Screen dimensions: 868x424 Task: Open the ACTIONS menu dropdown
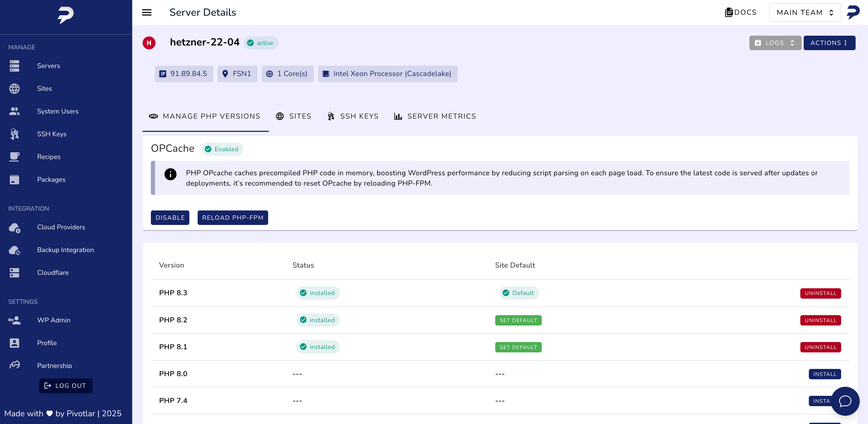[829, 43]
